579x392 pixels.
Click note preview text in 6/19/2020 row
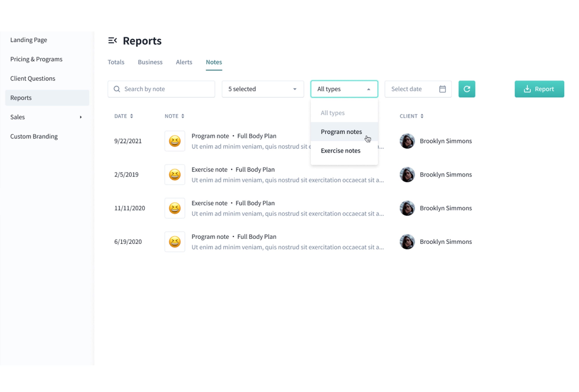click(287, 247)
